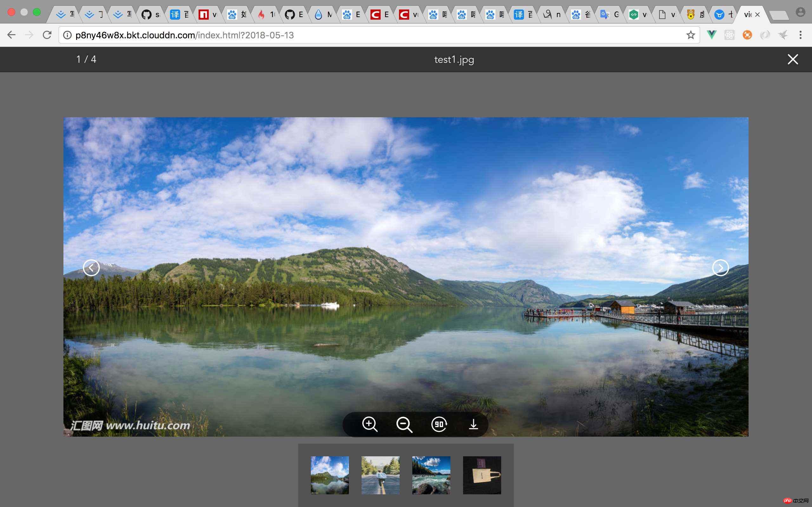Reload the browser page

click(x=47, y=35)
